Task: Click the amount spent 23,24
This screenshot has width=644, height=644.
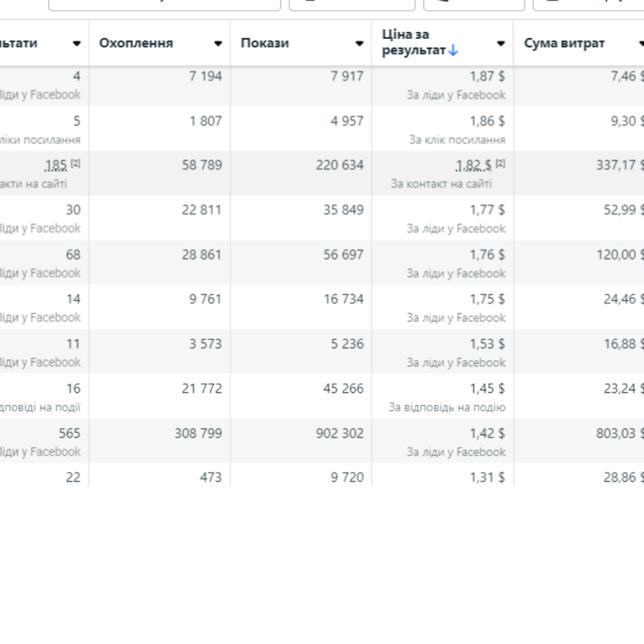Action: (x=623, y=389)
